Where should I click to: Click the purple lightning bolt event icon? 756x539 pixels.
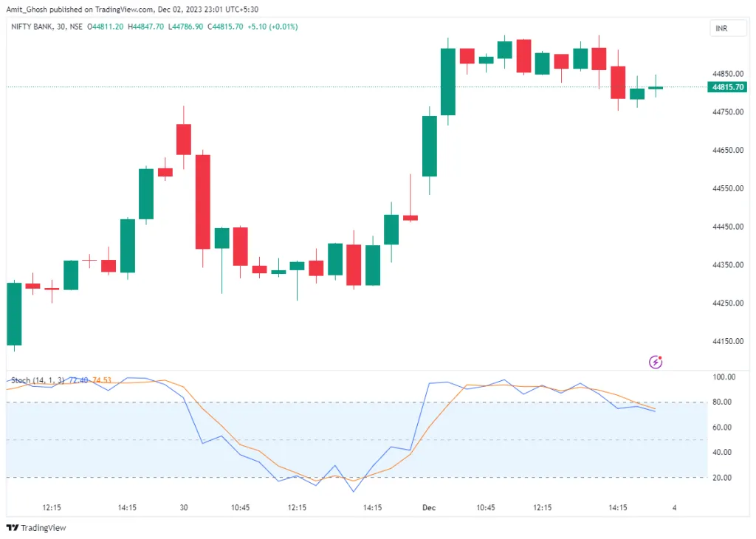(x=655, y=361)
